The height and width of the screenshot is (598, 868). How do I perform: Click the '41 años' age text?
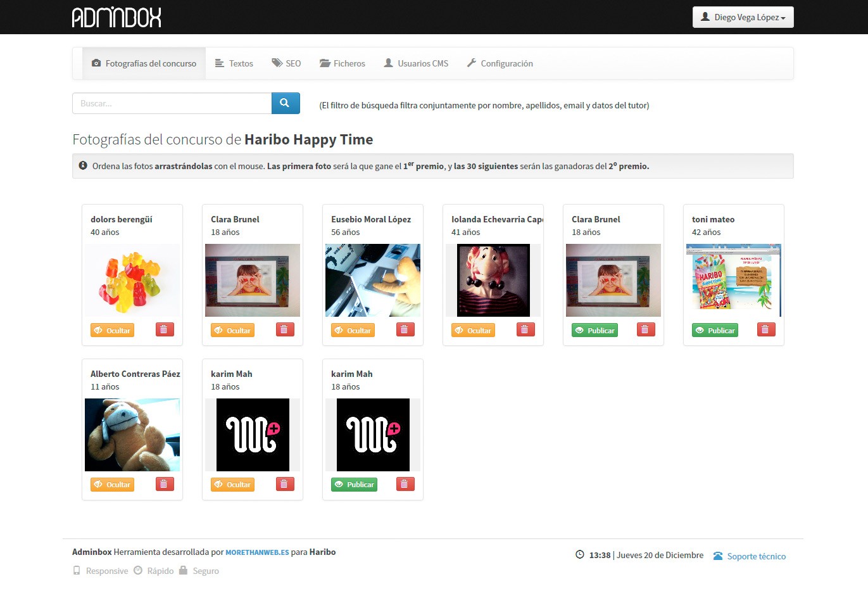coord(466,232)
